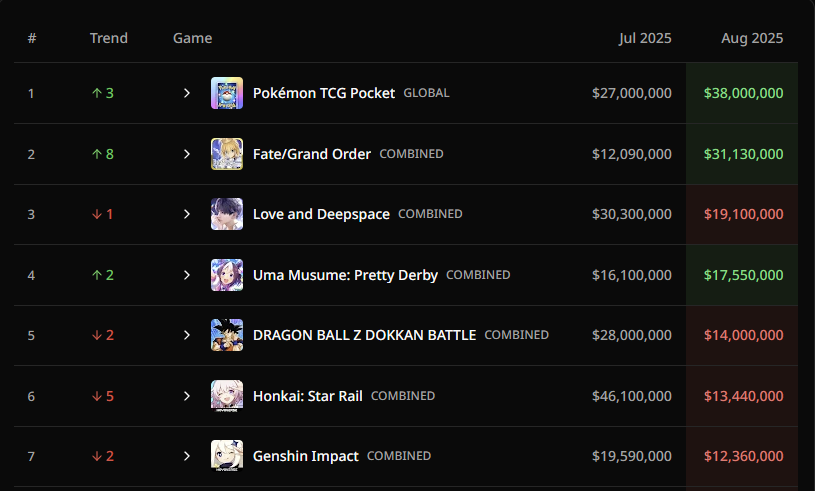Expand the Genshin Impact row chevron

(187, 456)
